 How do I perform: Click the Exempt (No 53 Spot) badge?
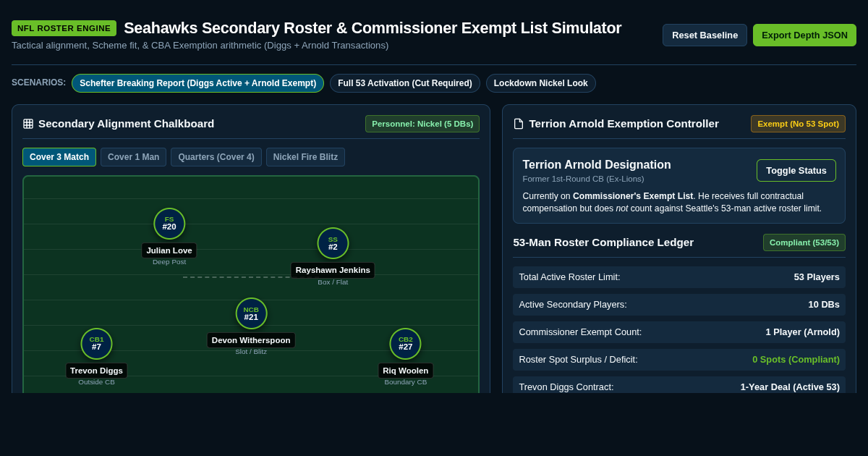[798, 124]
